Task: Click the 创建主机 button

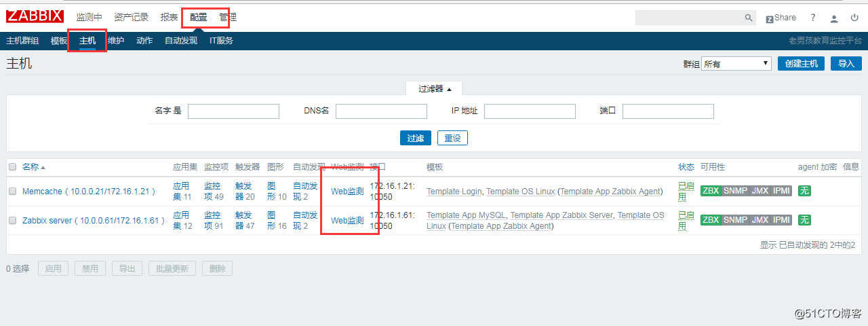Action: pos(801,64)
